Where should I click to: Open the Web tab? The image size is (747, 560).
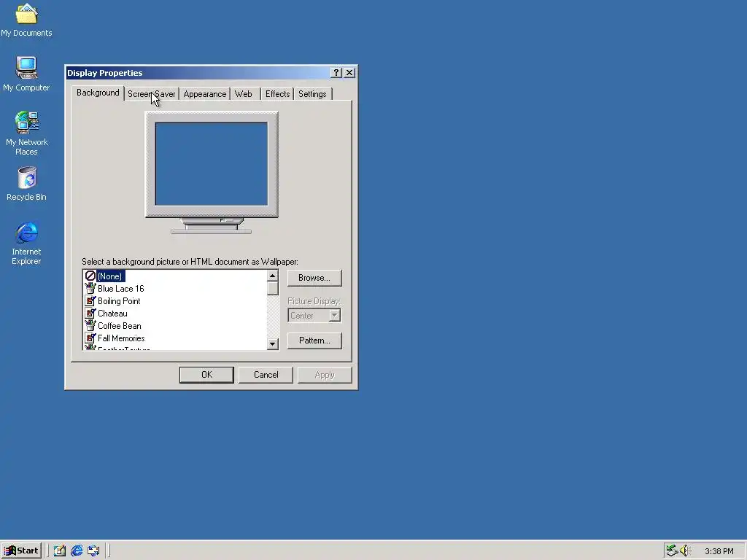coord(244,94)
